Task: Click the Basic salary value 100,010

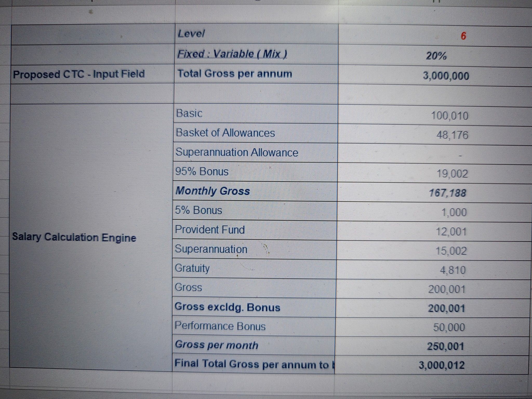Action: tap(449, 116)
